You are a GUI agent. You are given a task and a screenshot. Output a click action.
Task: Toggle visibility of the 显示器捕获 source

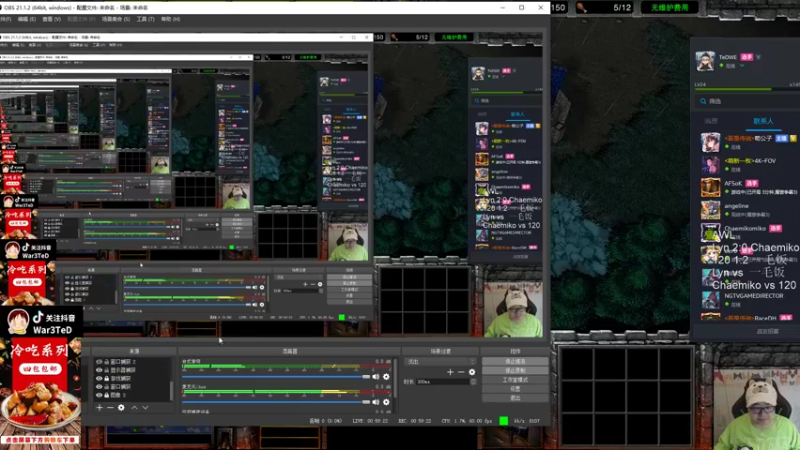pos(99,370)
